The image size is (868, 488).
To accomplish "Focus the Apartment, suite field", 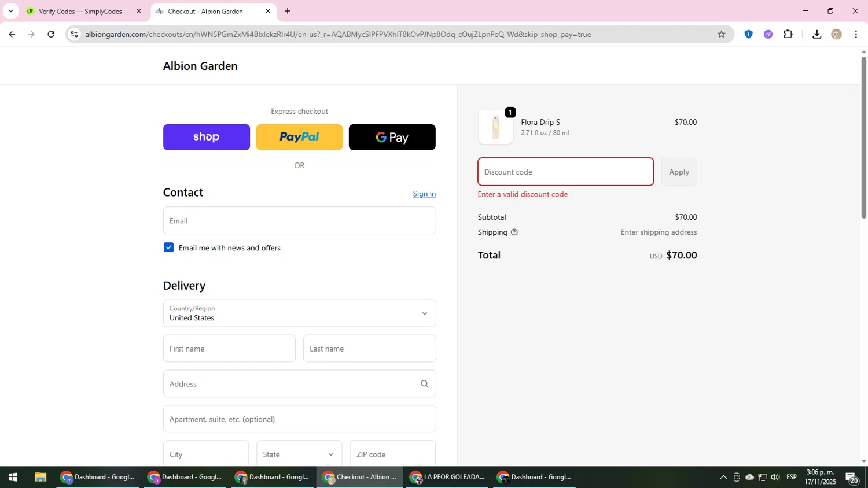I will (x=299, y=419).
